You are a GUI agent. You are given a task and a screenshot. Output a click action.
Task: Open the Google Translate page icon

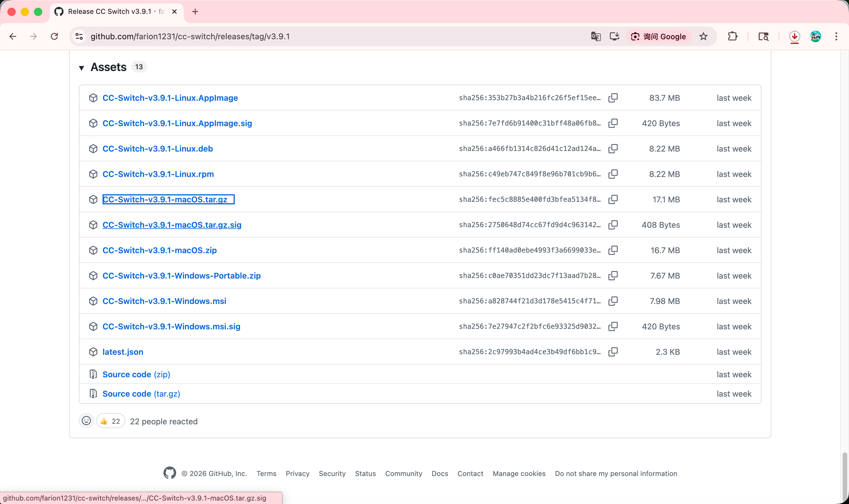pyautogui.click(x=595, y=36)
